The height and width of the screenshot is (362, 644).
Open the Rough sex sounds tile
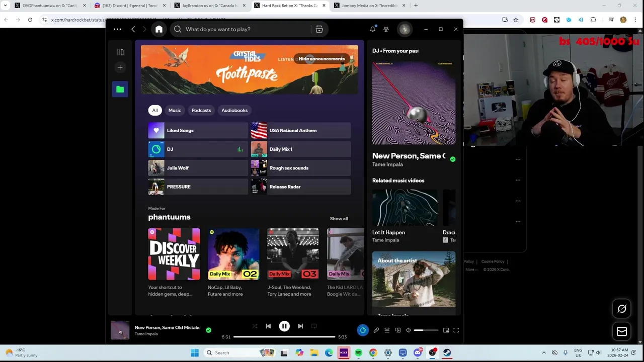tap(301, 168)
